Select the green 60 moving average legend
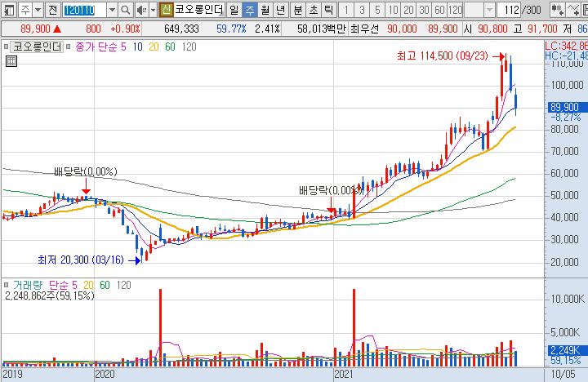The height and width of the screenshot is (382, 588). [x=170, y=47]
